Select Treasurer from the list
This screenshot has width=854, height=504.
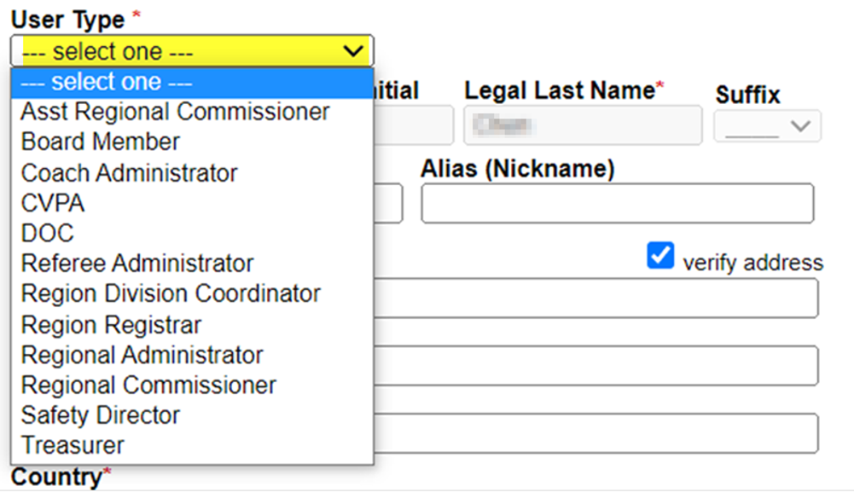pyautogui.click(x=73, y=445)
